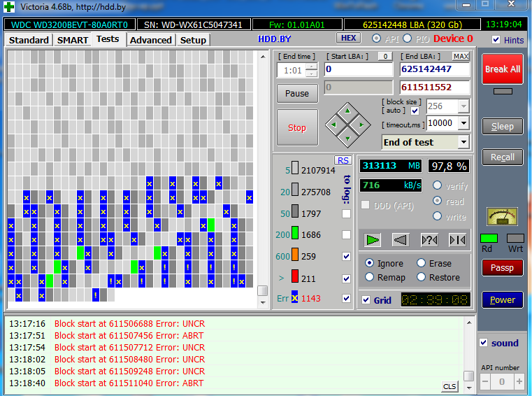
Task: Select the Ignore radio option
Action: pyautogui.click(x=370, y=263)
